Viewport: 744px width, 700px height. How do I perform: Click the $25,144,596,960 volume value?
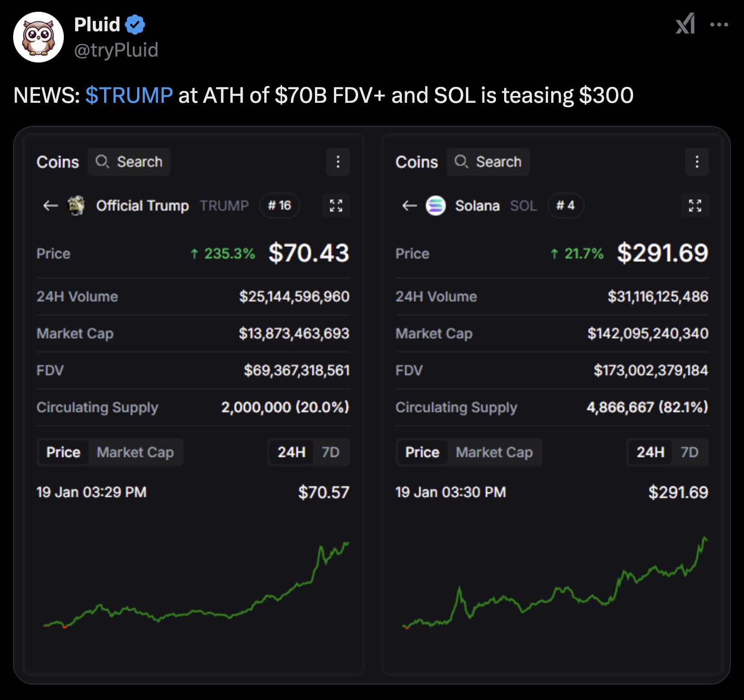pyautogui.click(x=294, y=297)
